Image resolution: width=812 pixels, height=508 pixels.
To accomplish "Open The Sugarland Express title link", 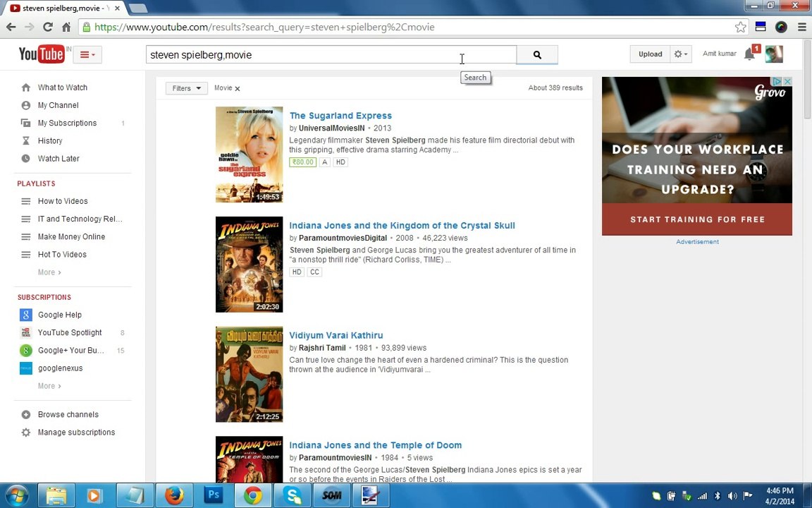I will coord(340,116).
